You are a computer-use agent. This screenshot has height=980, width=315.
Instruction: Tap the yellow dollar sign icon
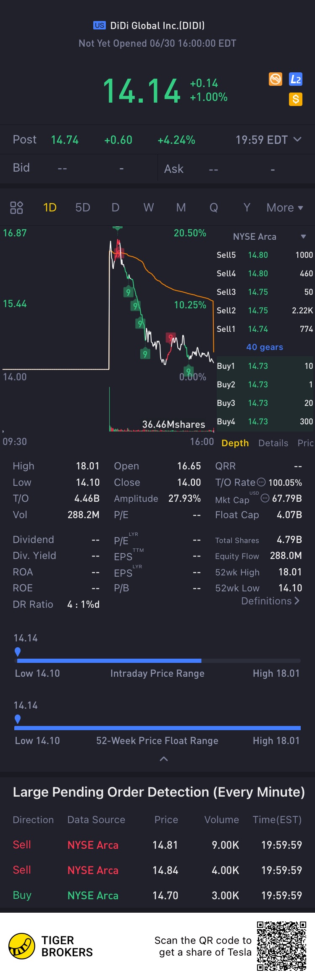[x=296, y=99]
